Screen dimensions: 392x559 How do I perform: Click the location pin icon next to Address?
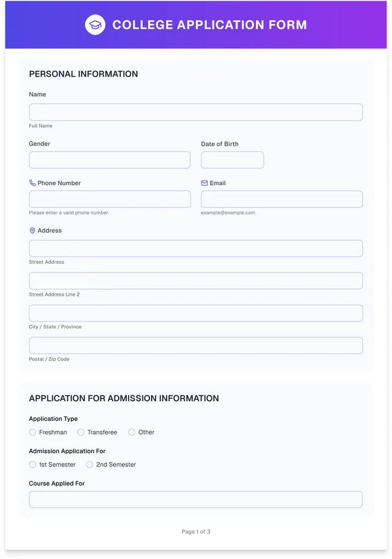[x=32, y=230]
